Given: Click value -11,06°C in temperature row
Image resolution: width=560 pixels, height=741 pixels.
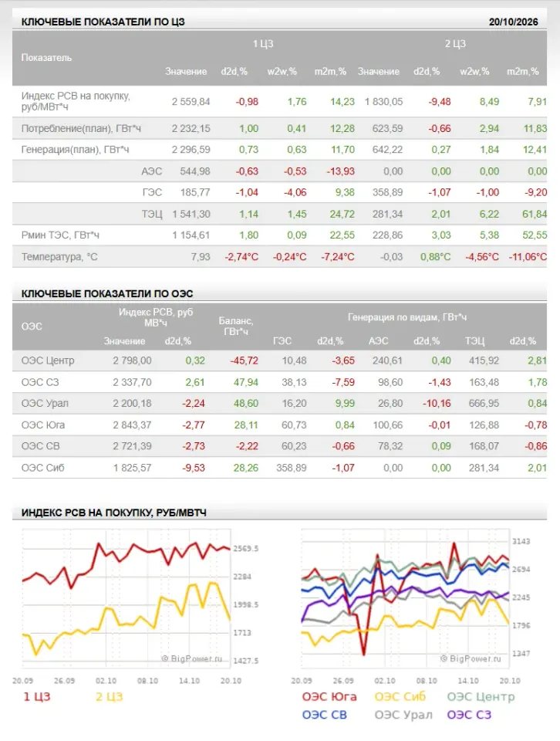Looking at the screenshot, I should (528, 257).
